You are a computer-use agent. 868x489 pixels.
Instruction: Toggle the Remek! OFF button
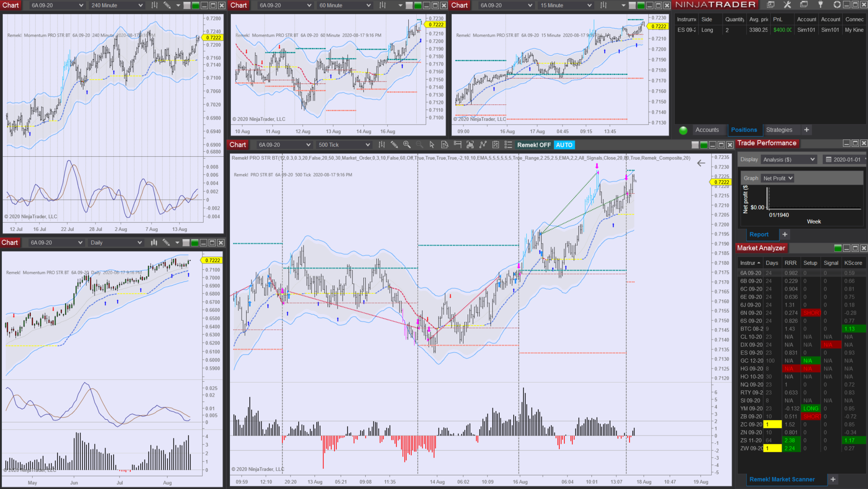point(534,145)
